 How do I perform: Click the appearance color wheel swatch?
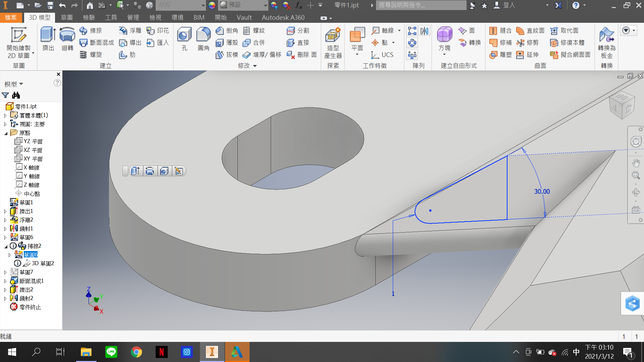[x=212, y=5]
